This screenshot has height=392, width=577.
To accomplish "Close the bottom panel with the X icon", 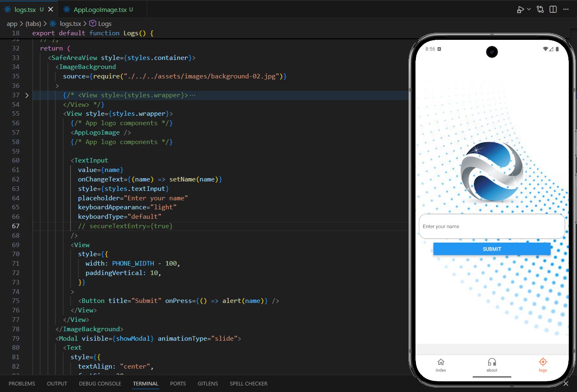I will pyautogui.click(x=566, y=383).
